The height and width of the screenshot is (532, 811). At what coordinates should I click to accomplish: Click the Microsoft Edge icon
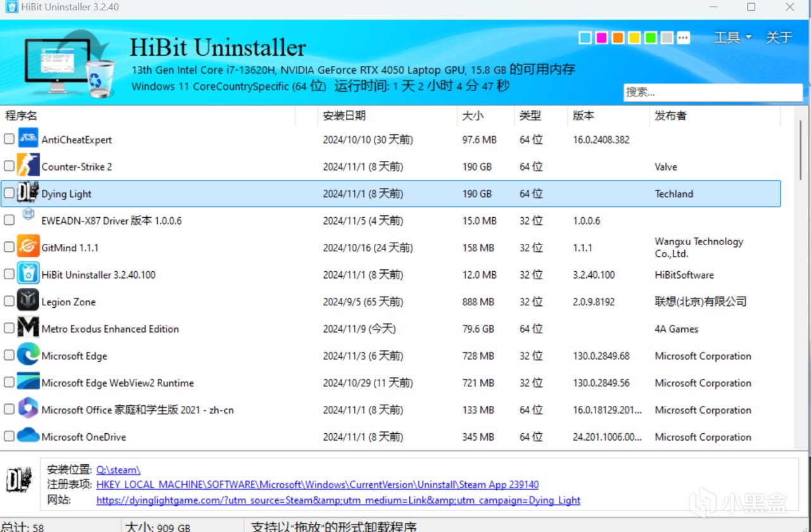(x=28, y=355)
